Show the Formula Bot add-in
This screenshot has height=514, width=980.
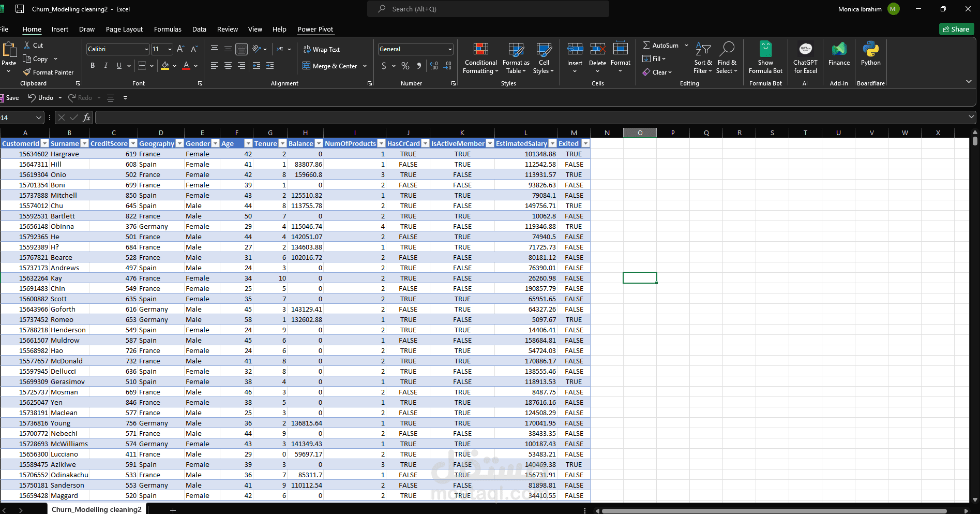pyautogui.click(x=766, y=58)
